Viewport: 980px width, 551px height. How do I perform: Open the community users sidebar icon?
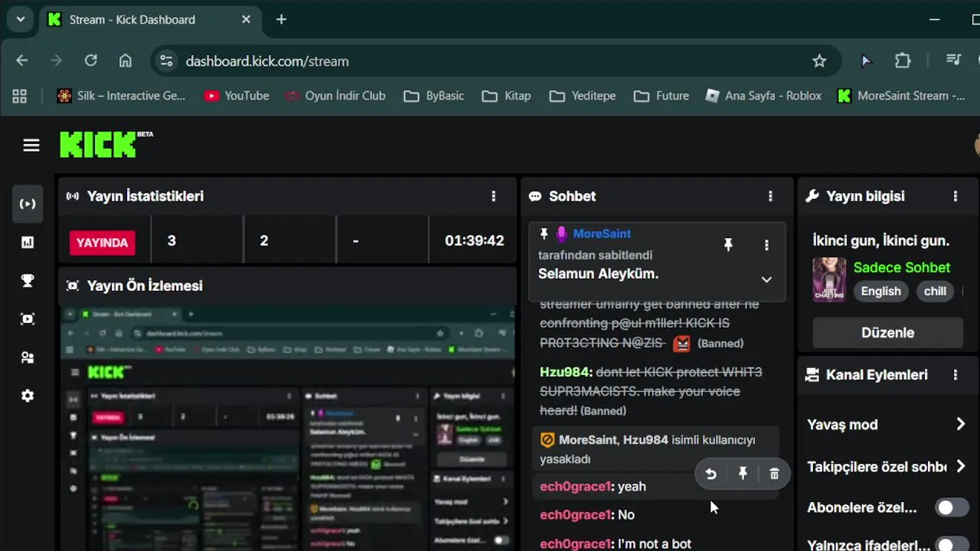pyautogui.click(x=28, y=357)
